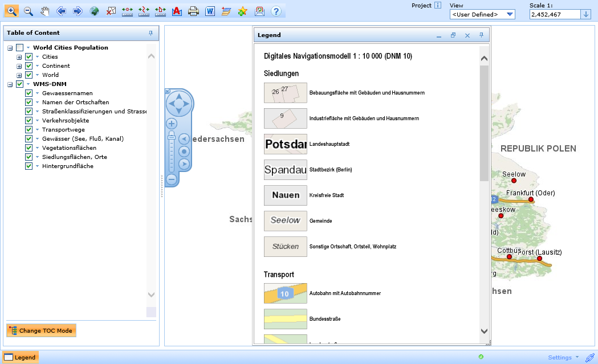This screenshot has width=598, height=364.
Task: Open the Help question mark icon
Action: 275,11
